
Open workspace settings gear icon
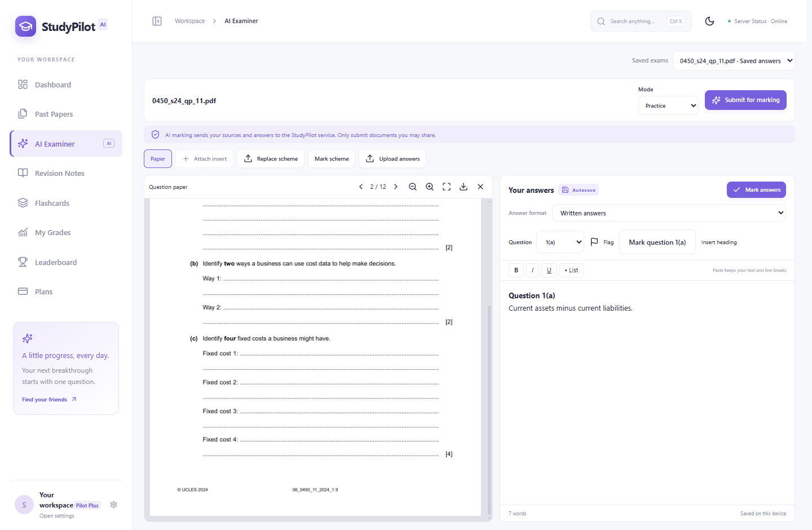point(114,505)
